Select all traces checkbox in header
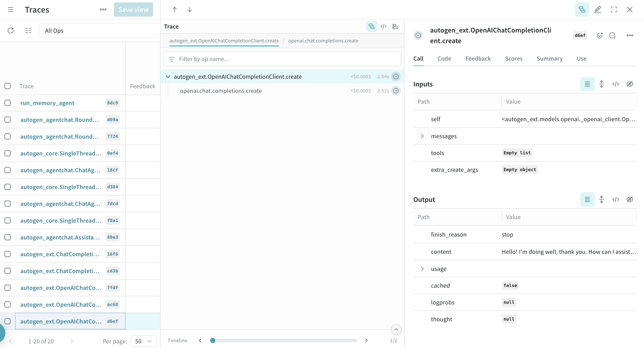644x348 pixels. [x=8, y=86]
